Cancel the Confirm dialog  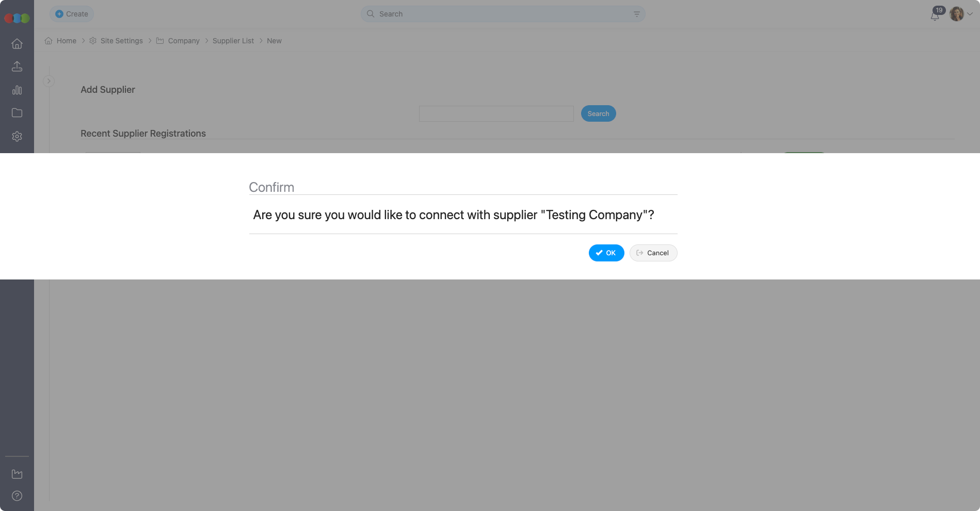[x=653, y=253]
